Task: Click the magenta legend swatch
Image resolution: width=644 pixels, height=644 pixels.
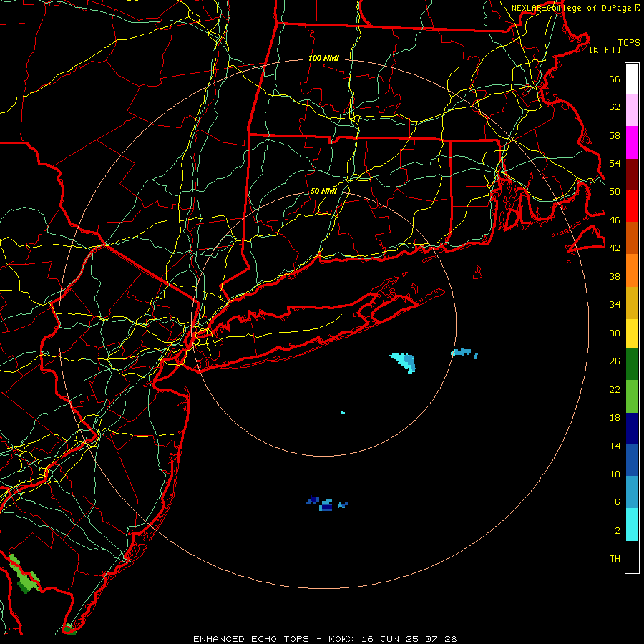Action: pos(632,142)
